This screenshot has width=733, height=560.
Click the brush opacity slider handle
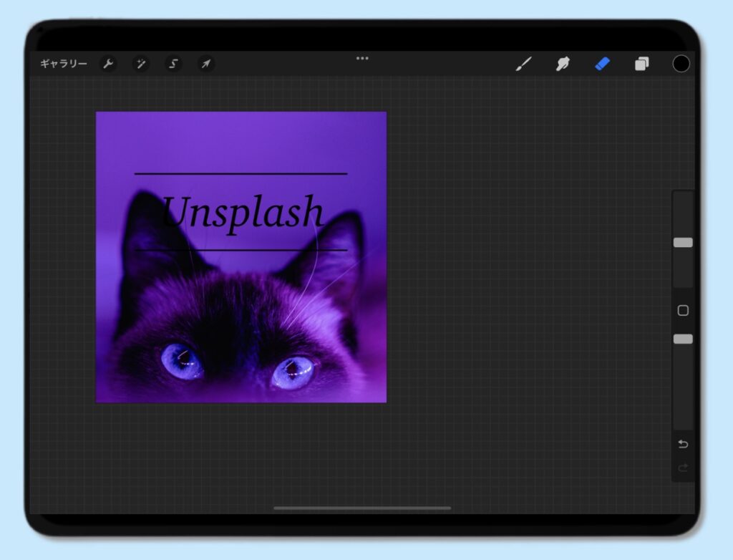point(683,339)
